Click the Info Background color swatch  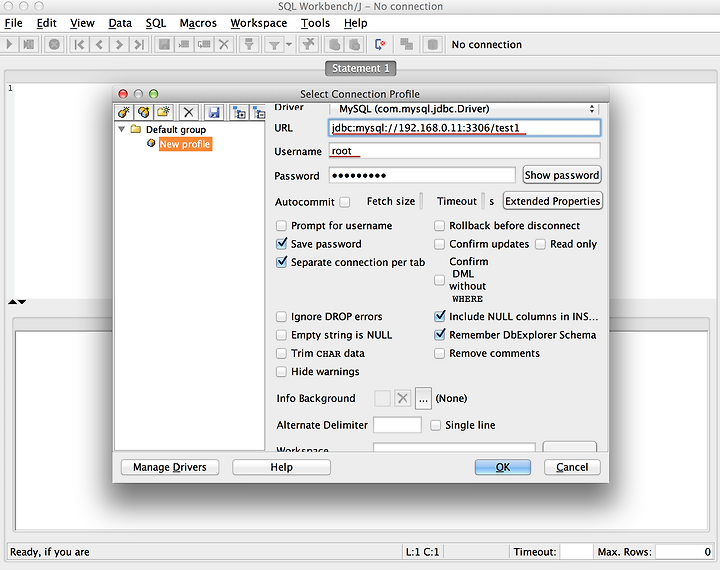pyautogui.click(x=382, y=398)
